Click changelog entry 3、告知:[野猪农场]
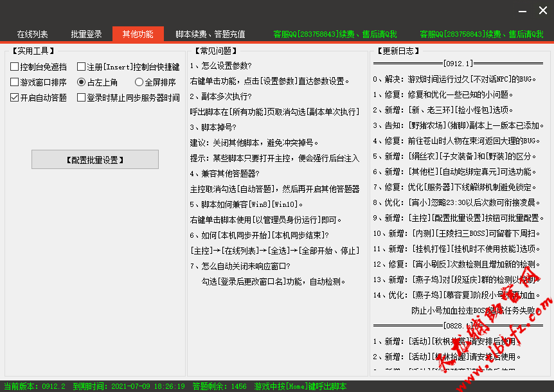The height and width of the screenshot is (392, 554). point(459,125)
